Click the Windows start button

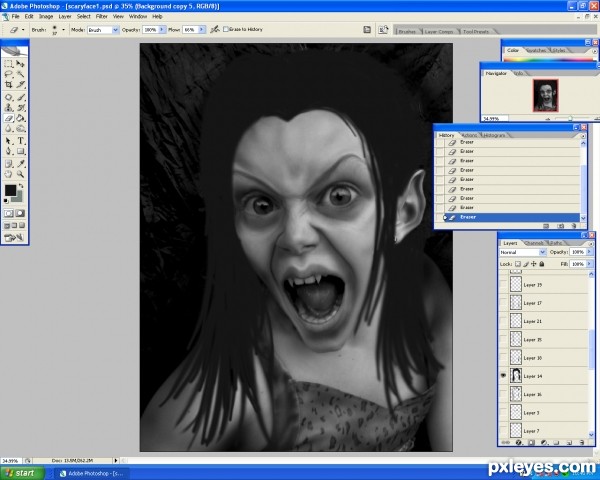pos(22,473)
